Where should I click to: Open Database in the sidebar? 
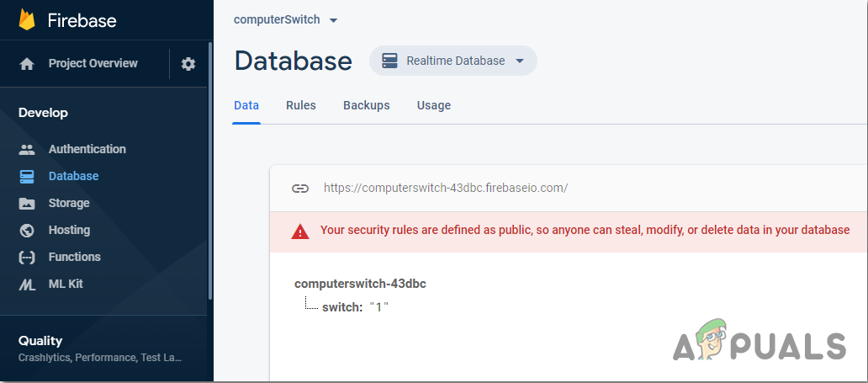click(73, 177)
